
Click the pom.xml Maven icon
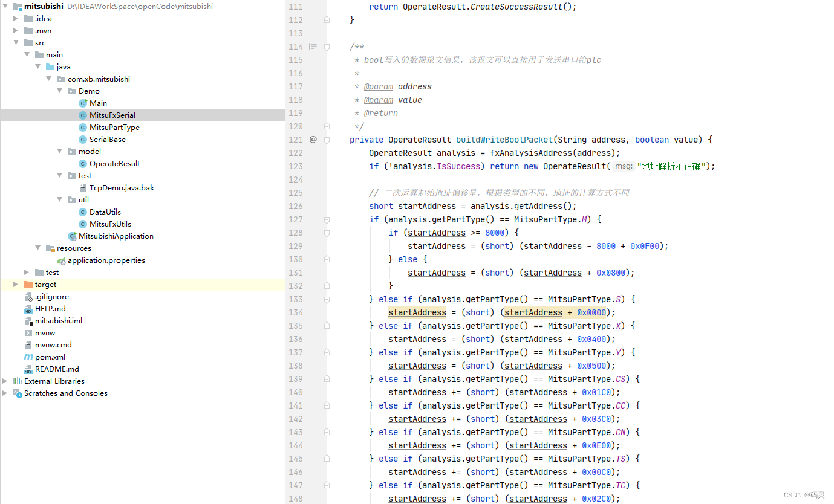[x=28, y=357]
